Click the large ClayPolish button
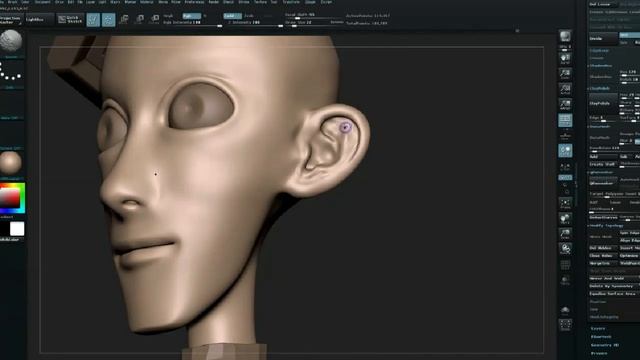 (x=603, y=103)
